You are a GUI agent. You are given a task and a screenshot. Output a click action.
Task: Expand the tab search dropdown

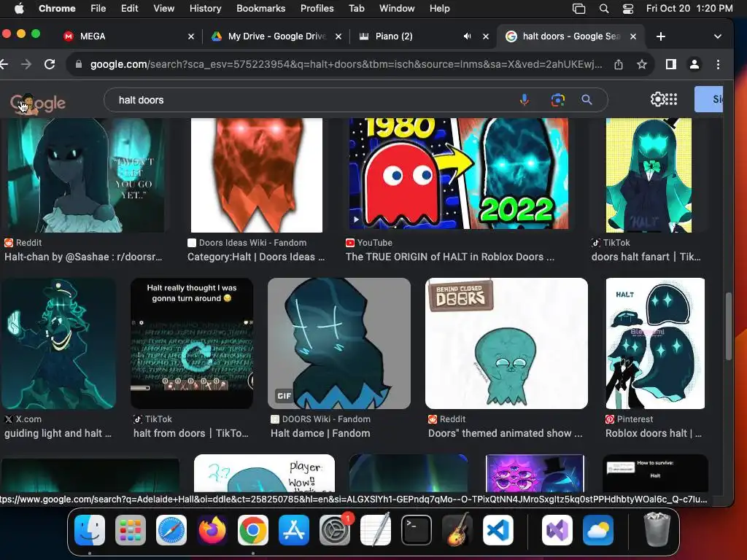(718, 36)
